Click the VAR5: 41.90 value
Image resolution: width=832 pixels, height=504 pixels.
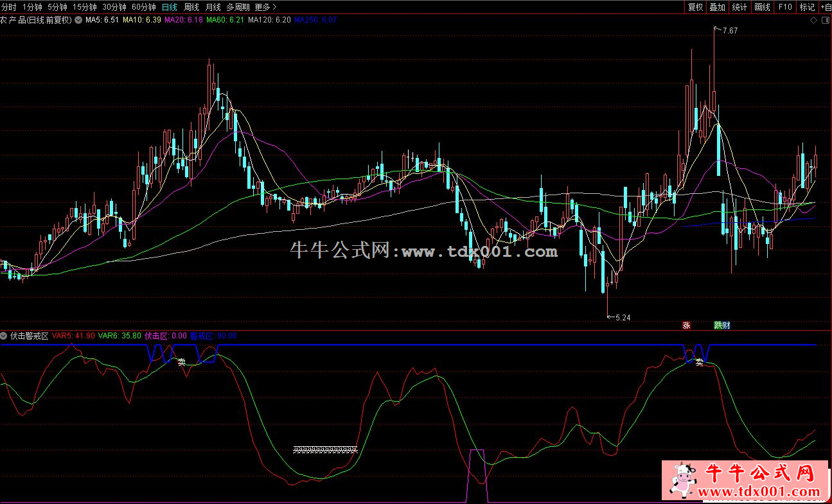coord(74,336)
